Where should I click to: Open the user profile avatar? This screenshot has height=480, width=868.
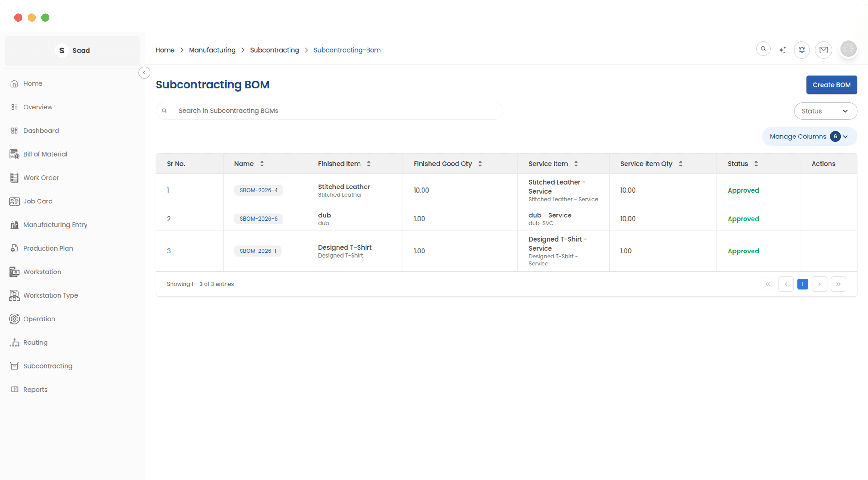click(x=848, y=49)
